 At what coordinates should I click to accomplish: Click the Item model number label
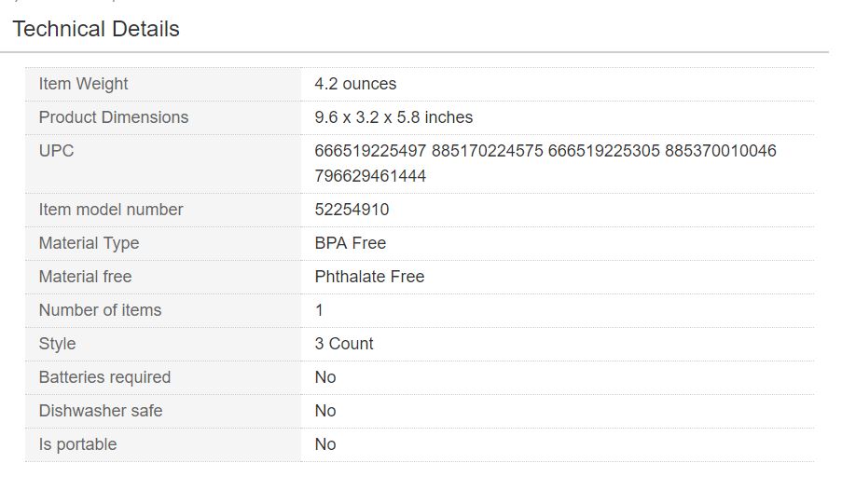[x=111, y=210]
